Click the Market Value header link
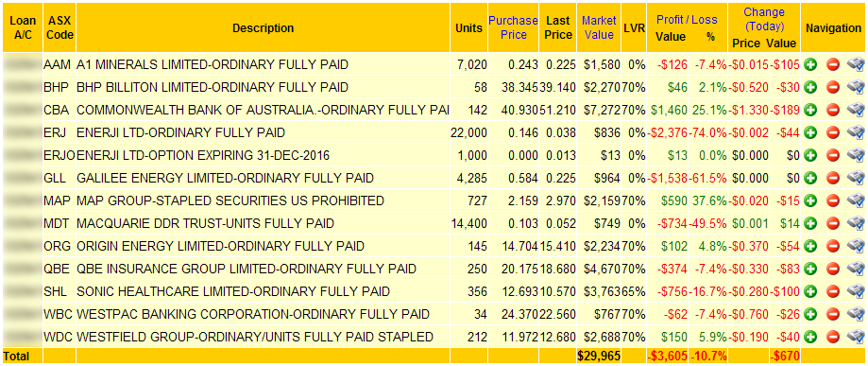Screen dimensions: 868x366 coord(599,27)
